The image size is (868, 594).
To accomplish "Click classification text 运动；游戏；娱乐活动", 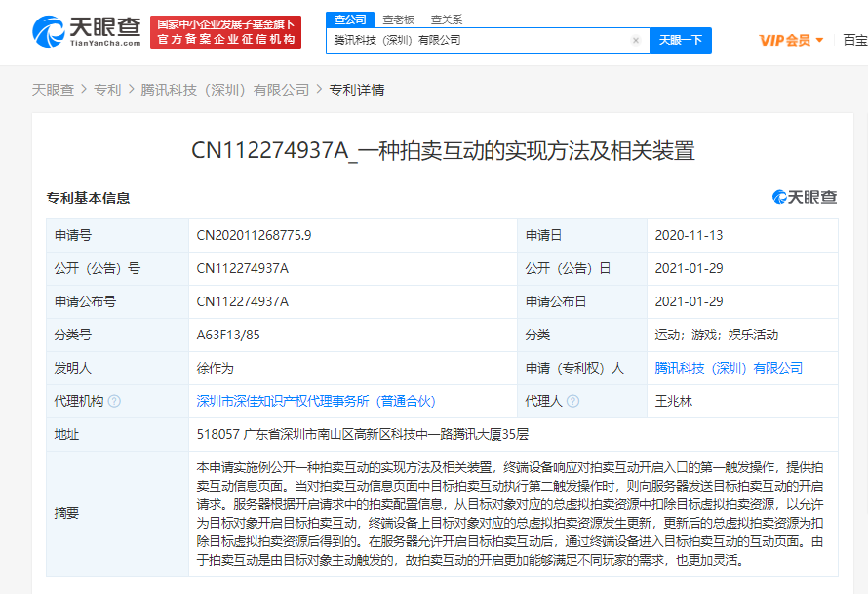I will (x=716, y=335).
